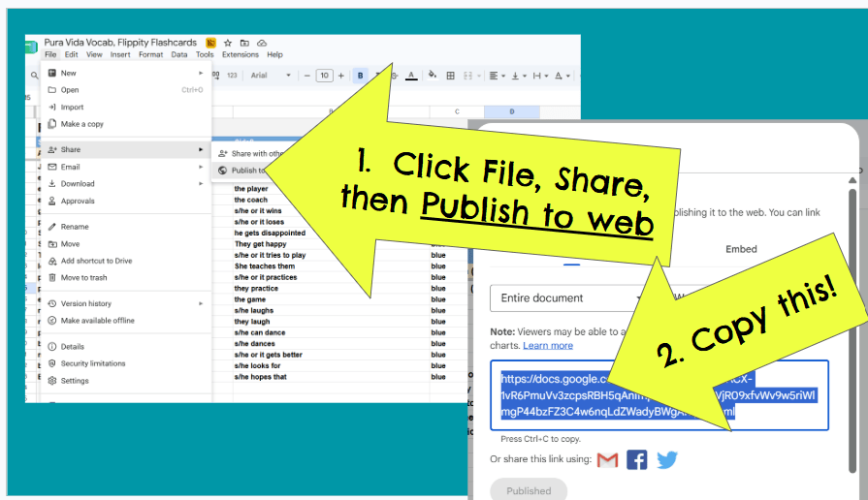
Task: Share link via Gmail icon
Action: click(607, 459)
